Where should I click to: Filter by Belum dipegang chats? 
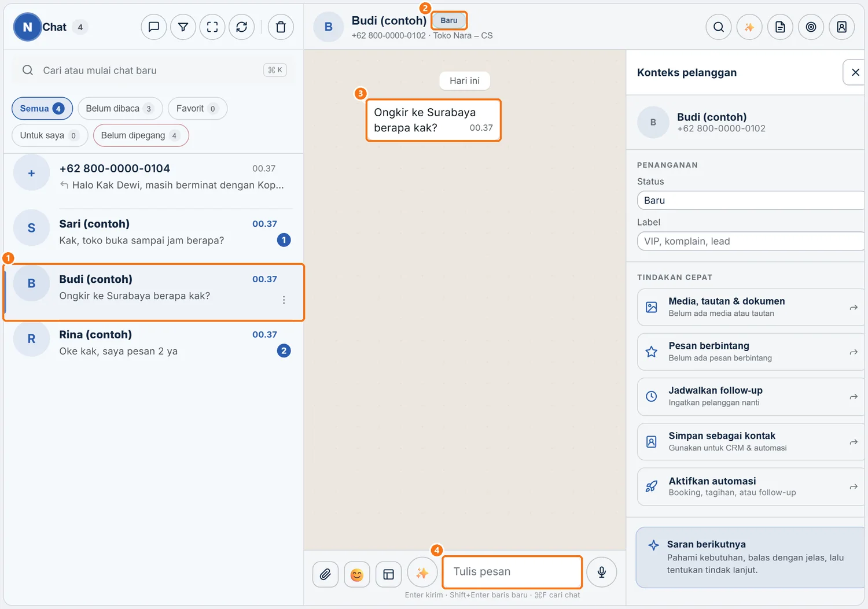[141, 135]
